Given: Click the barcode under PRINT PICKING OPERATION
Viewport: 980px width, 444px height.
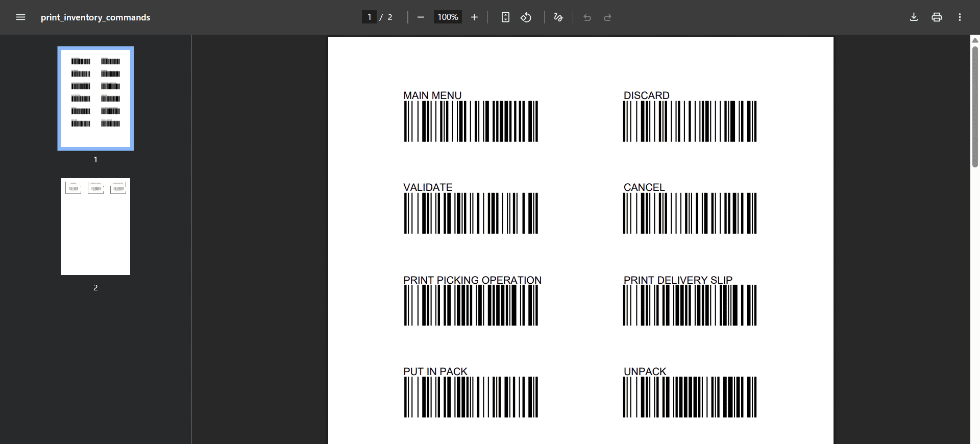Looking at the screenshot, I should point(471,305).
